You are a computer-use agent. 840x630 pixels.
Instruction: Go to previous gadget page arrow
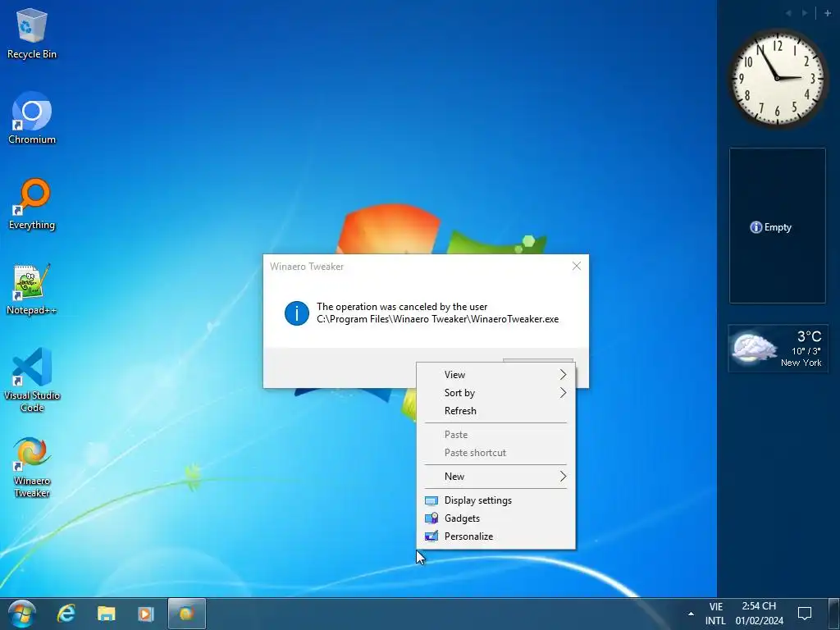(788, 13)
